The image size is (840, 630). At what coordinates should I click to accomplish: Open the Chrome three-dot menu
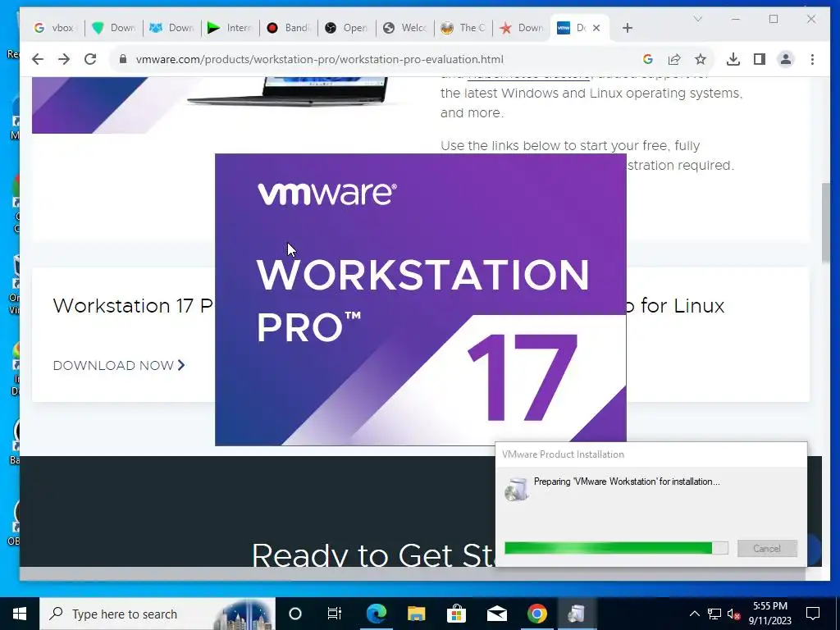click(812, 59)
